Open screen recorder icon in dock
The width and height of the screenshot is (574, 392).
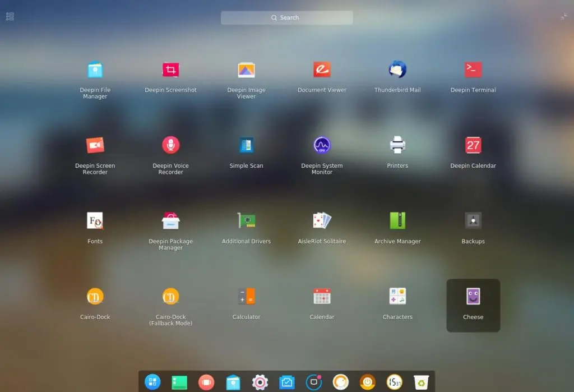[314, 382]
